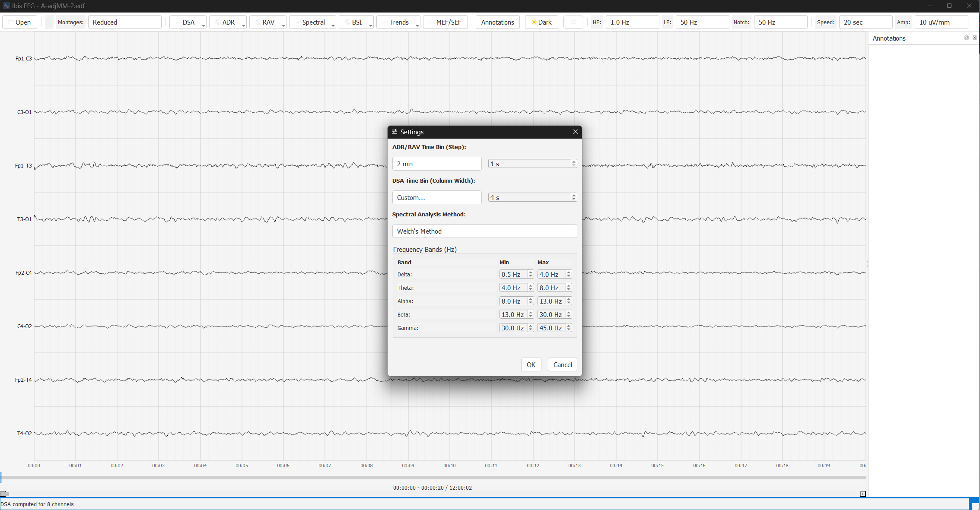
Task: Open the MEF/SEF analysis
Action: pyautogui.click(x=445, y=22)
